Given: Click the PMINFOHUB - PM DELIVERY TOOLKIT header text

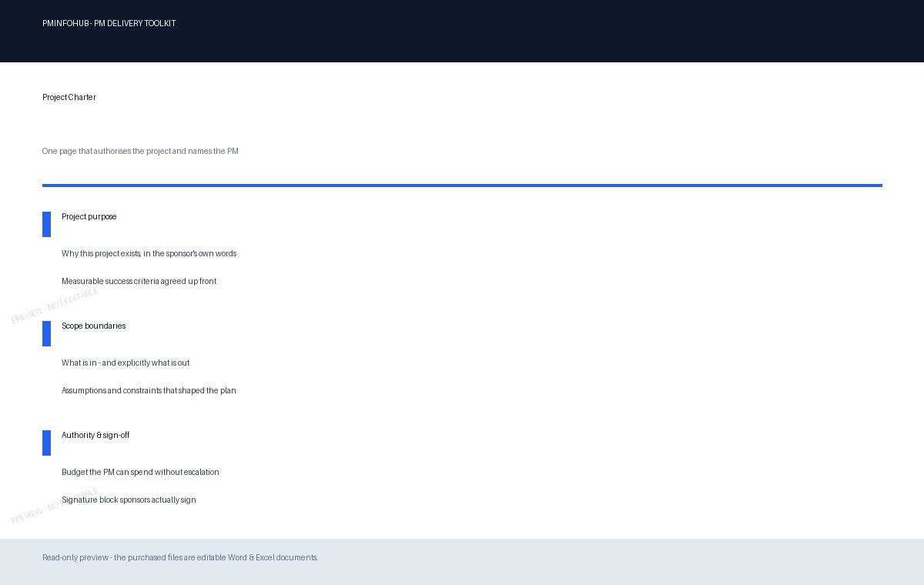Looking at the screenshot, I should (109, 23).
